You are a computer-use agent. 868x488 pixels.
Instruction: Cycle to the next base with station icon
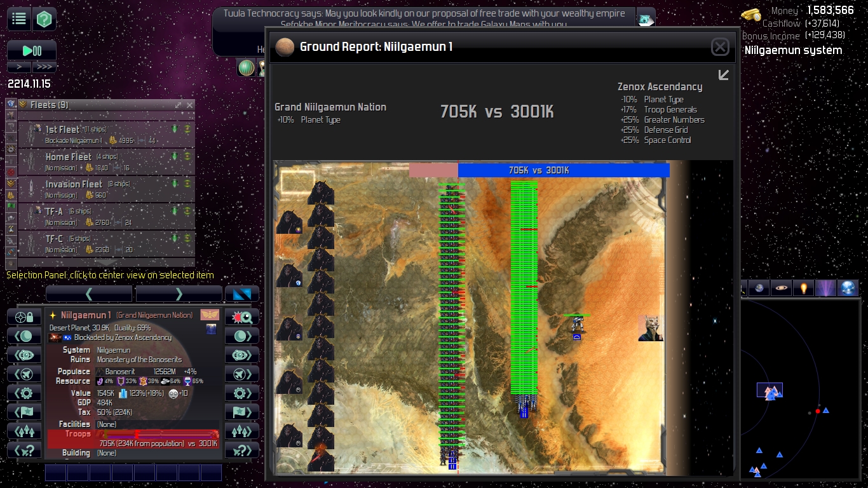(x=242, y=355)
